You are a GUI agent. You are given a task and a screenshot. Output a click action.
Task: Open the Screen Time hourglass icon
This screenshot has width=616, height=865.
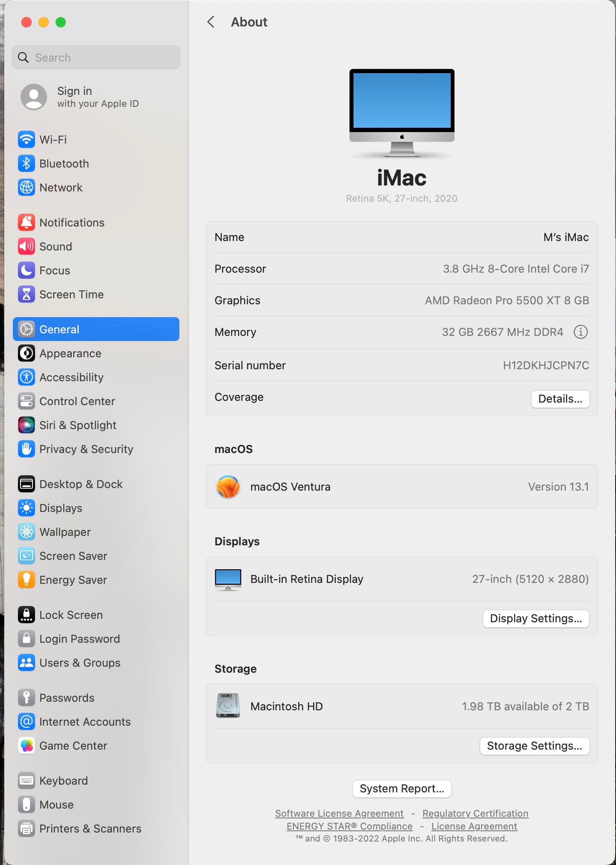point(26,294)
